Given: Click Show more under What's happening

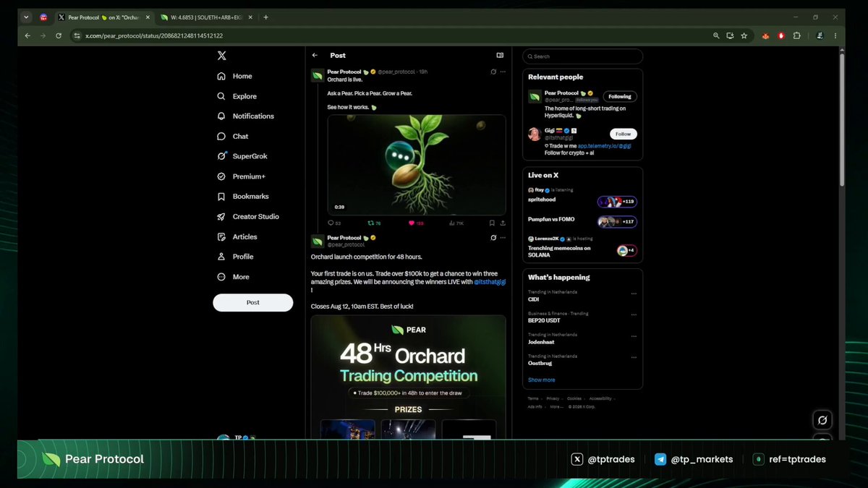Looking at the screenshot, I should (x=542, y=380).
